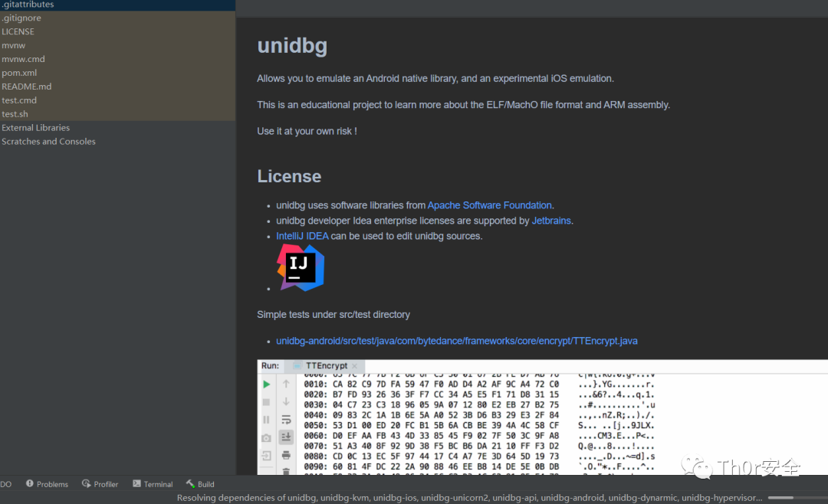
Task: Toggle the soft-wrap icon in Run panel
Action: point(286,420)
